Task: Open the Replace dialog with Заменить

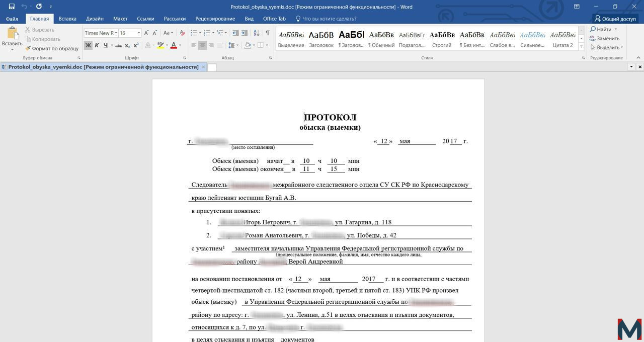Action: (x=604, y=39)
